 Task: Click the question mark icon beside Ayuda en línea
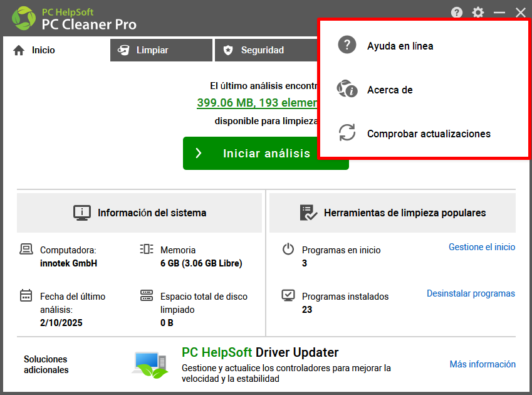[347, 45]
